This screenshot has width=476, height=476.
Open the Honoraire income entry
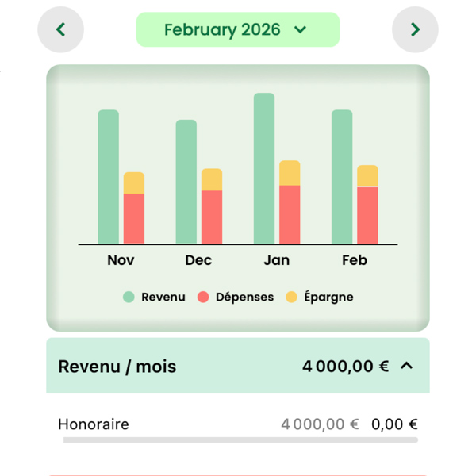(x=94, y=424)
